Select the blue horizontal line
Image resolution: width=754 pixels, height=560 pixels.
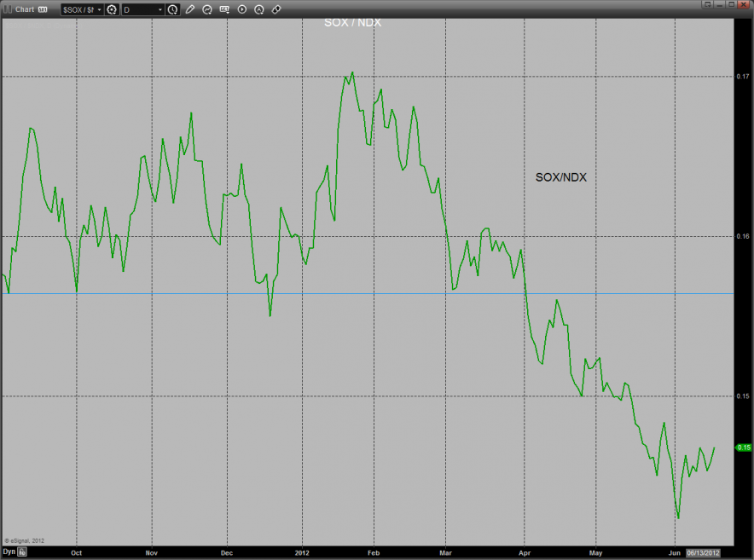(256, 293)
